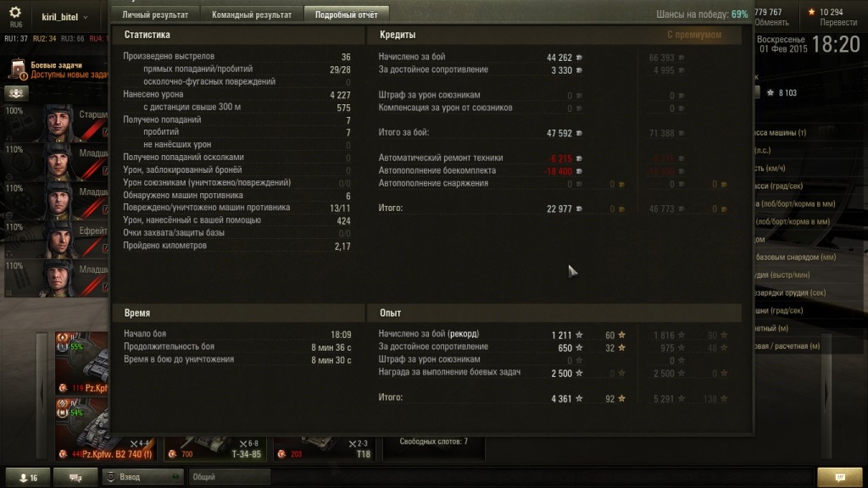The width and height of the screenshot is (868, 488).
Task: Select the bottom Младший crew member with 110%
Action: 58,277
